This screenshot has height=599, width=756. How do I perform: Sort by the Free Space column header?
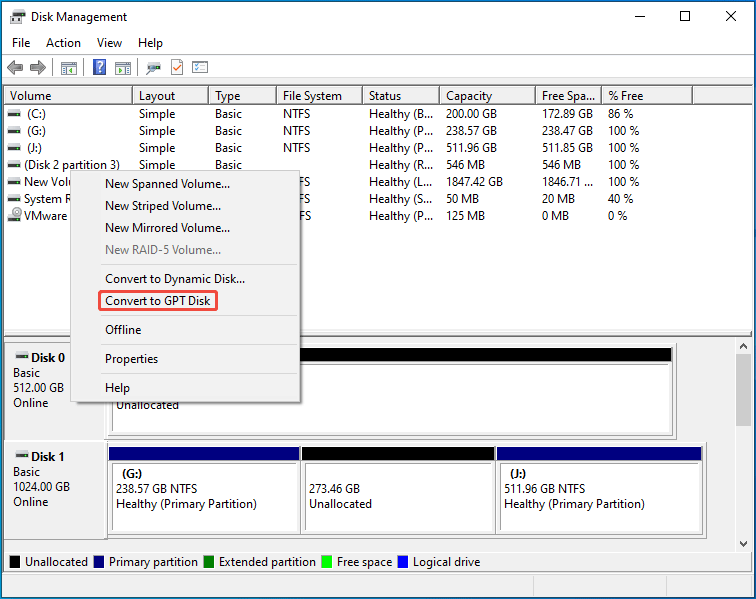[568, 95]
